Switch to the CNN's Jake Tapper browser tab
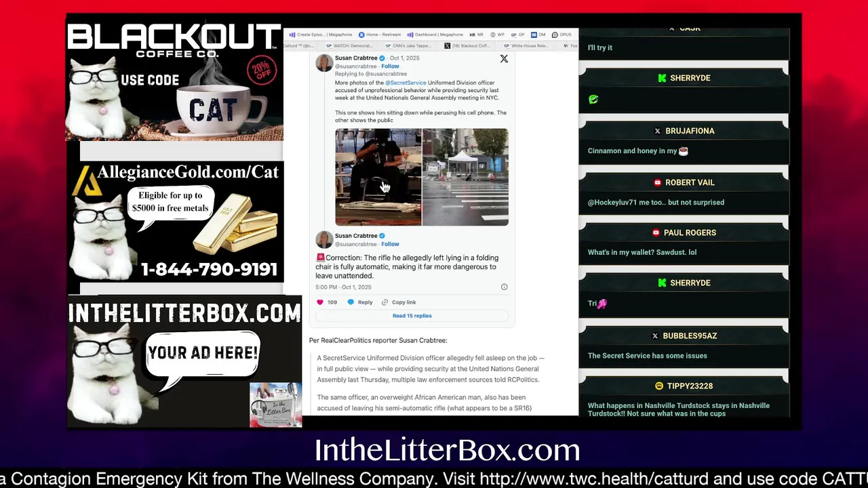Screen dimensions: 868x488 pos(410,46)
